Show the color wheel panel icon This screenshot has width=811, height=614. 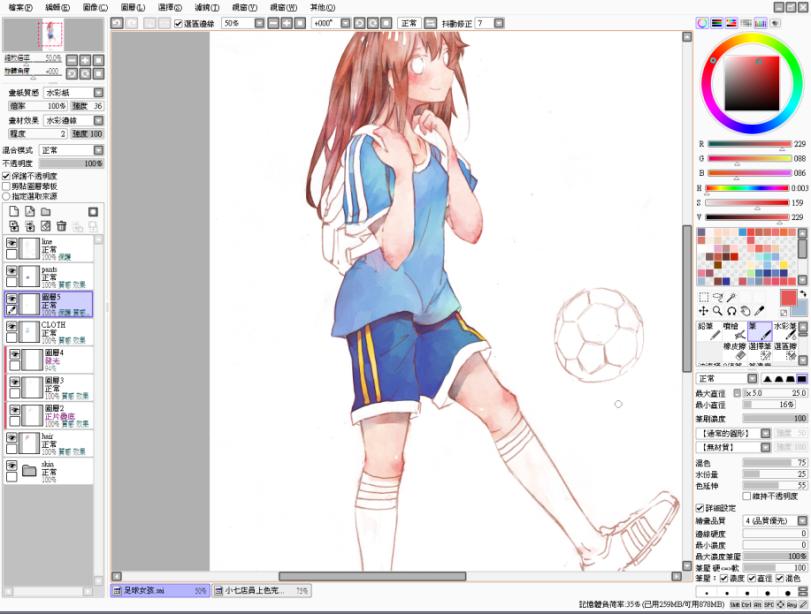702,23
